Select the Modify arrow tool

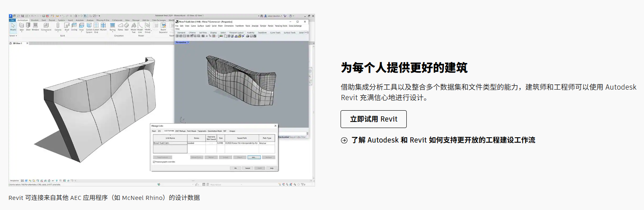[13, 26]
